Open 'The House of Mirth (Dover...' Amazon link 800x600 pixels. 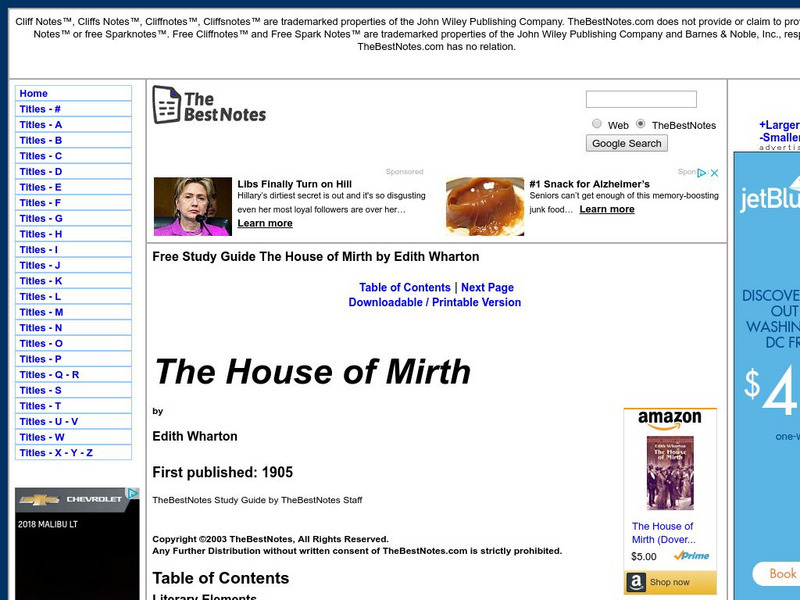point(663,533)
